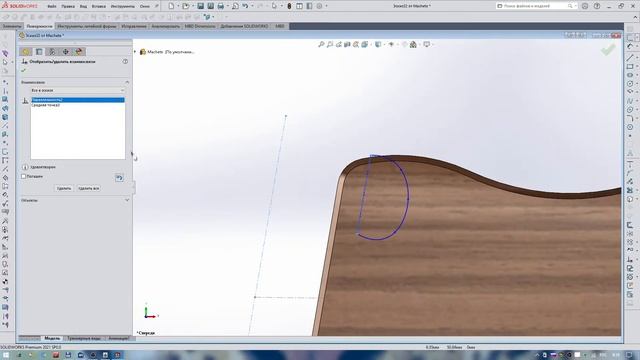
Task: Click the View Orientation icon
Action: [x=365, y=44]
